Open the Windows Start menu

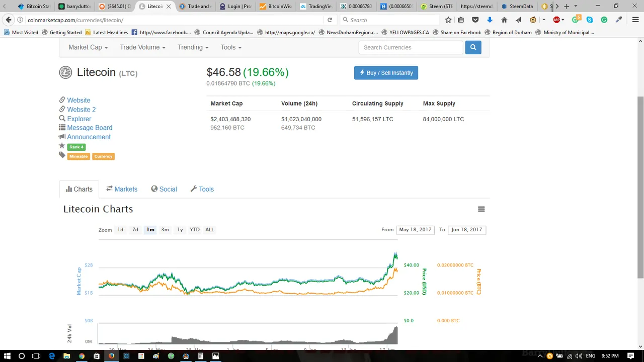tap(7, 356)
